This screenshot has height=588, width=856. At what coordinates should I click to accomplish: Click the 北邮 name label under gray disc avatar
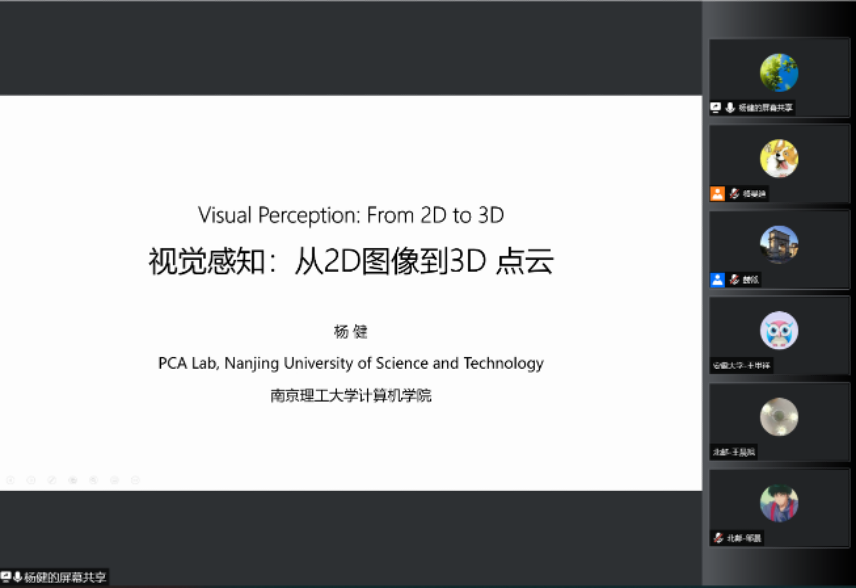(x=734, y=452)
